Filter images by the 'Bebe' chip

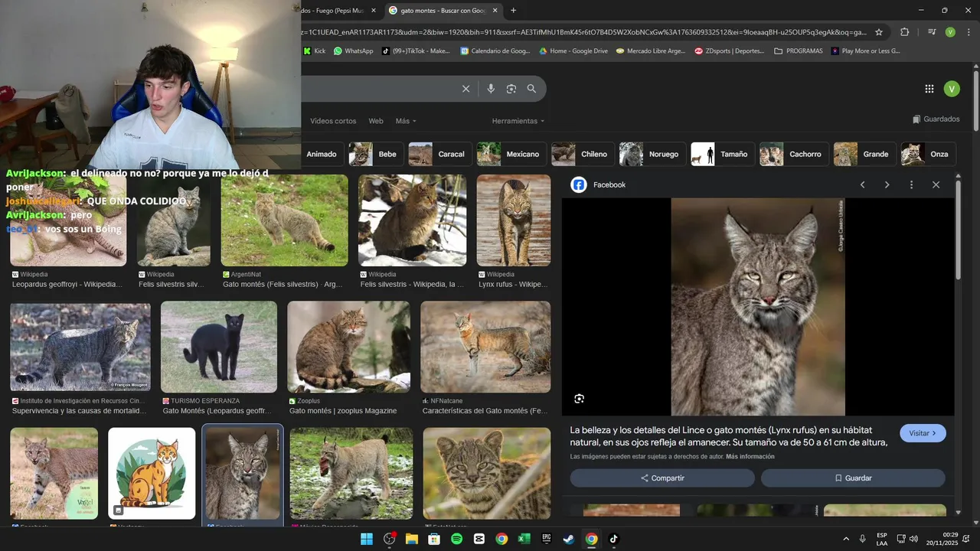coord(374,154)
